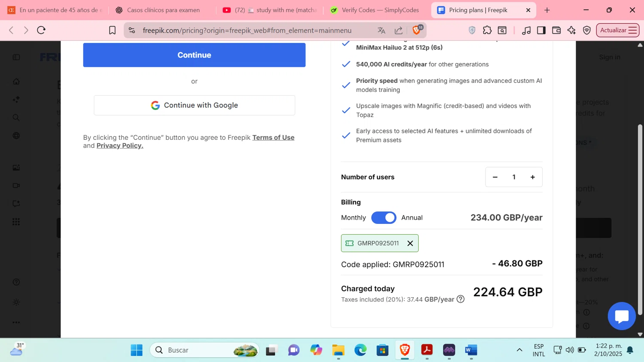Open Adobe Acrobat from taskbar

pos(427,350)
